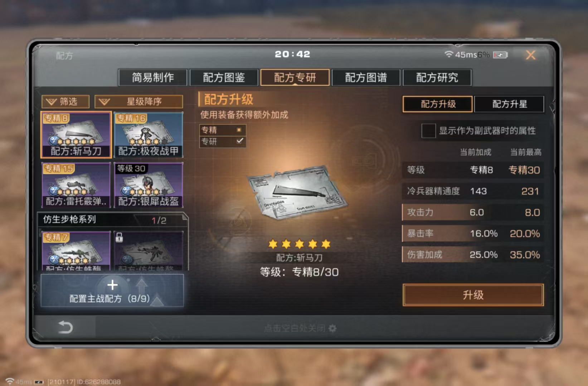The image size is (588, 386).
Task: Click the locked bionic rifle recipe
Action: click(149, 250)
